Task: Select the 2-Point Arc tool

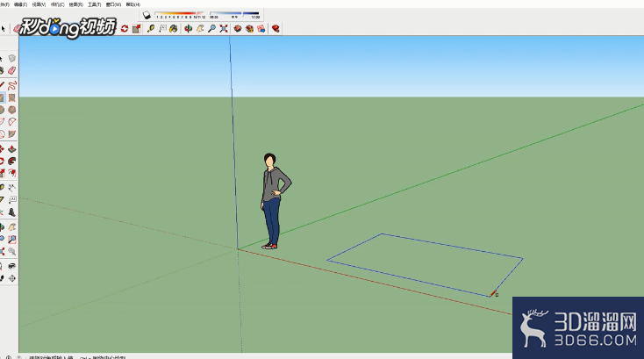Action: [x=12, y=122]
